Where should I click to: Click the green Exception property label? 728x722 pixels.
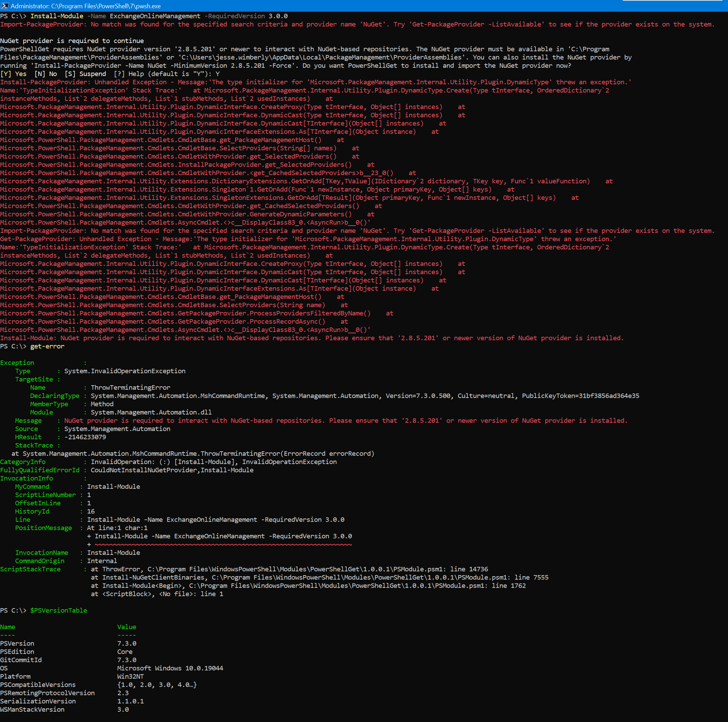pos(17,363)
